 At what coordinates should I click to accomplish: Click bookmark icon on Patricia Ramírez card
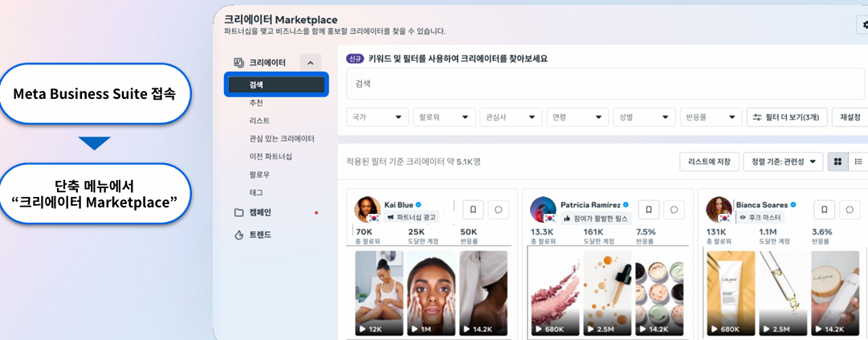tap(649, 210)
